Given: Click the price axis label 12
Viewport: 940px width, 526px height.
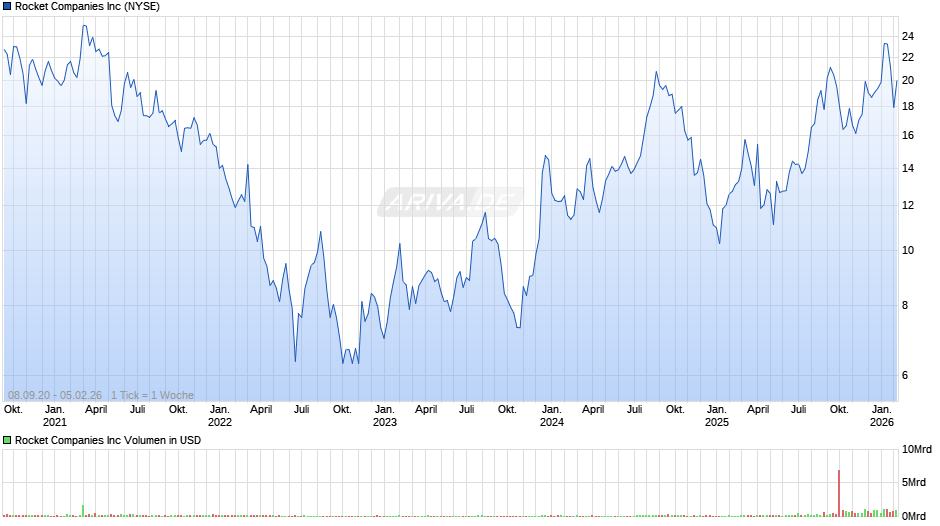Looking at the screenshot, I should [908, 205].
